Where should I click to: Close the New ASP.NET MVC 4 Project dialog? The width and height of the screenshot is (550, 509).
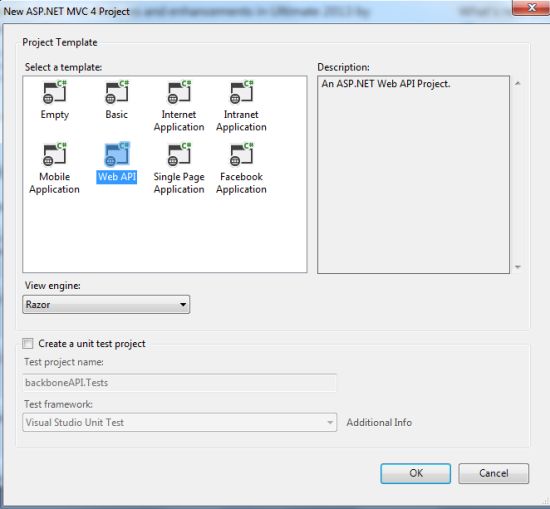click(x=531, y=7)
